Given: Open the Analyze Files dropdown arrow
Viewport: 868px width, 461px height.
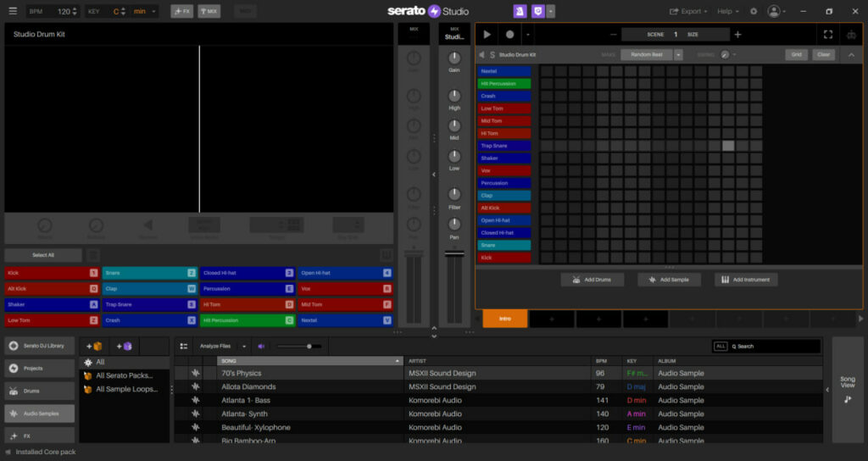Looking at the screenshot, I should click(244, 347).
